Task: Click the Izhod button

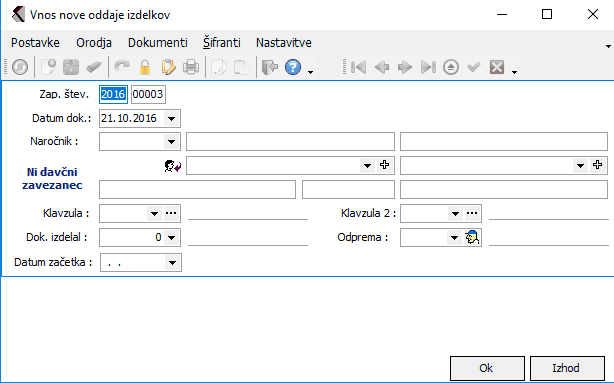Action: click(x=567, y=368)
